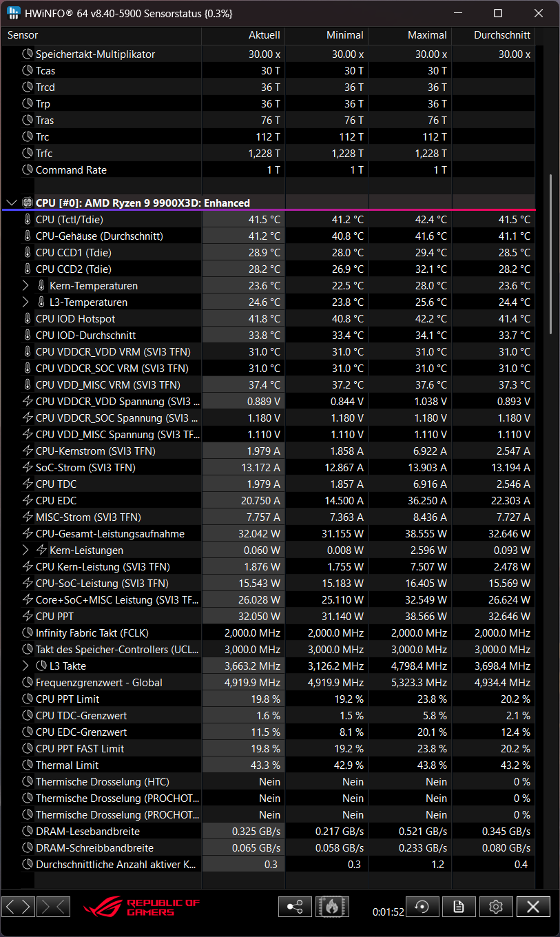560x937 pixels.
Task: Maximize the HWiNFO window
Action: tap(498, 13)
